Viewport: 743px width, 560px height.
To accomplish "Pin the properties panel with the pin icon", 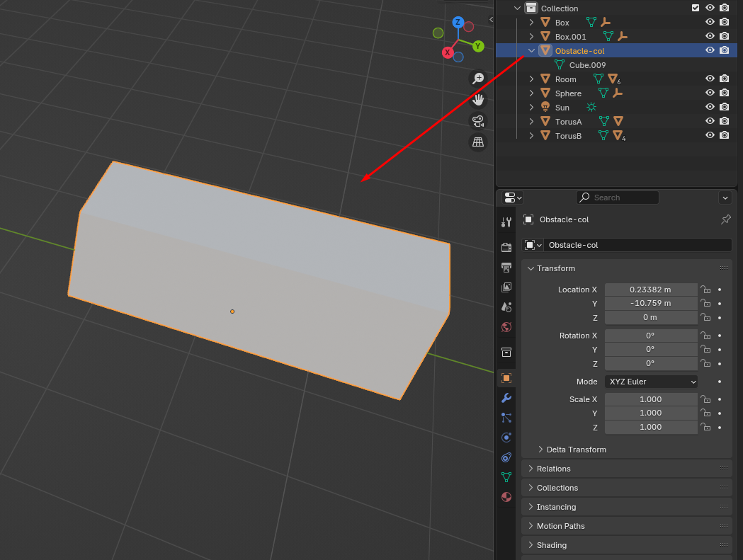I will [725, 219].
